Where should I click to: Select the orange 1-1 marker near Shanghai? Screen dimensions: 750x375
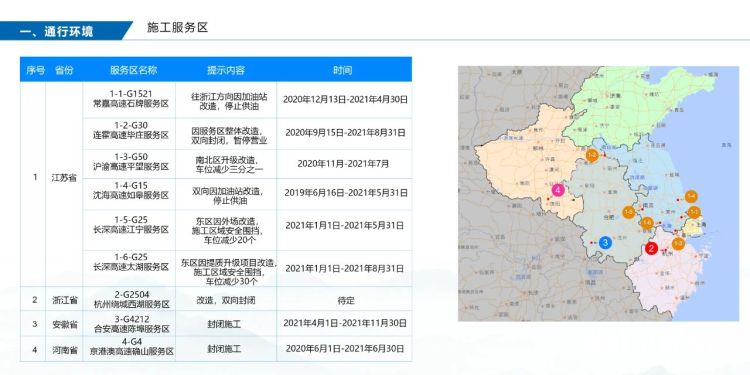694,211
